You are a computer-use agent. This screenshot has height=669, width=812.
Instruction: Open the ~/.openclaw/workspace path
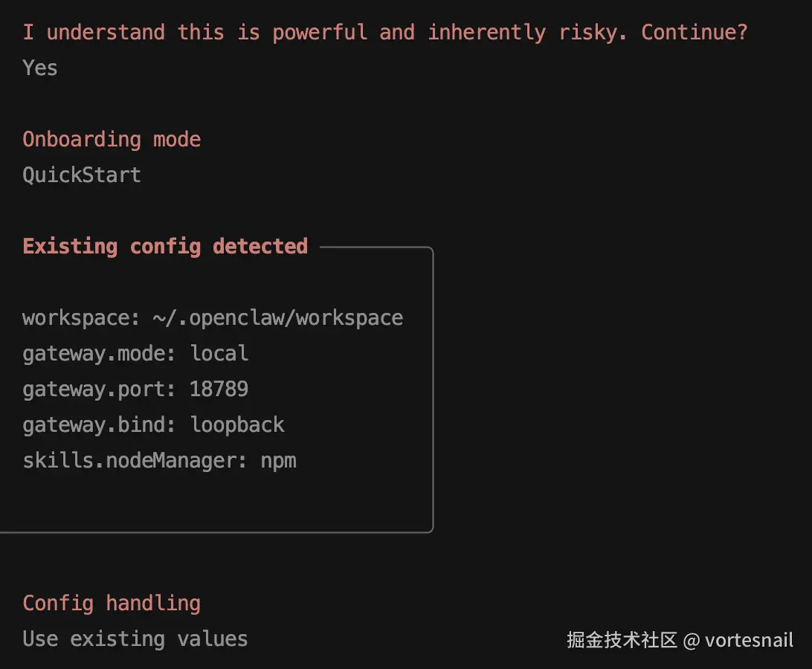pos(278,317)
